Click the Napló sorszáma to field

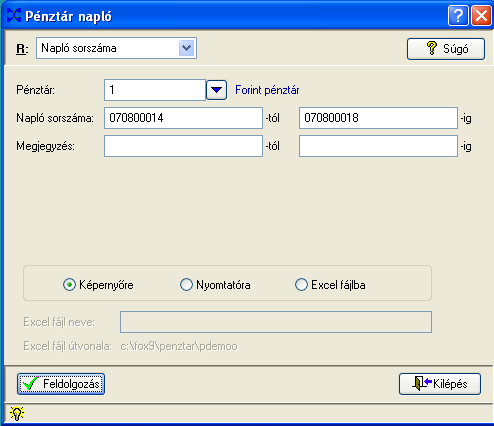coord(378,118)
